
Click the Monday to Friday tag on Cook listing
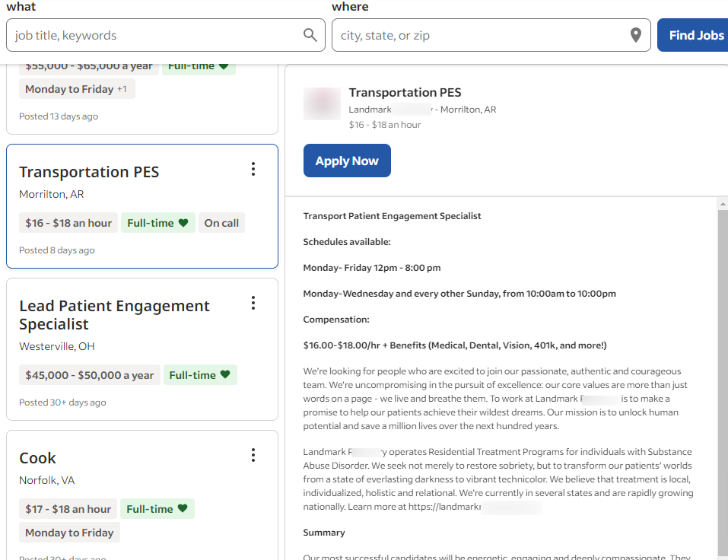coord(69,533)
